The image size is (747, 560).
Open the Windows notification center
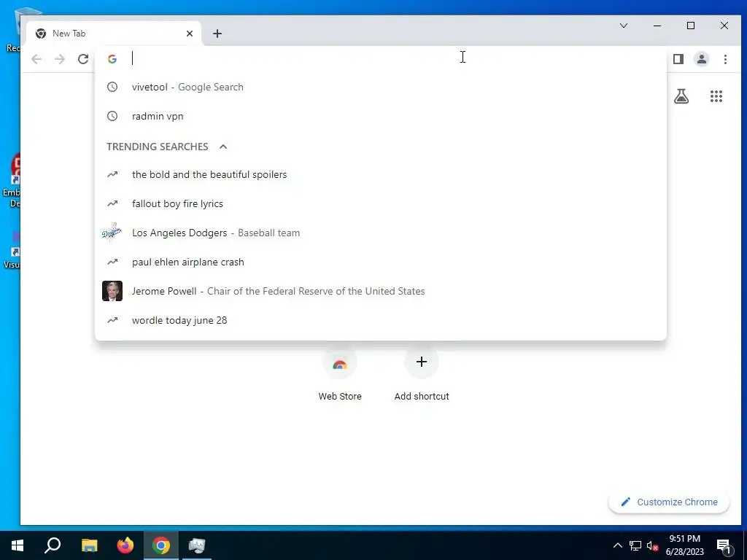tap(724, 545)
